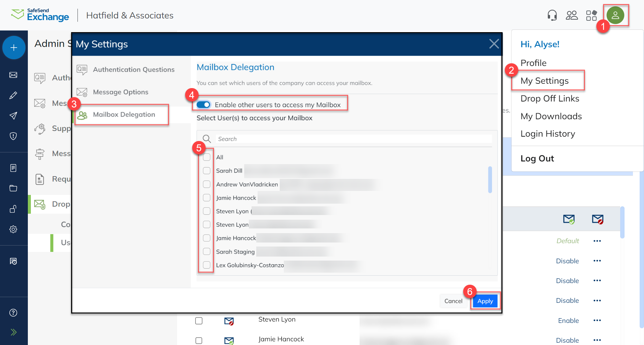Select My Downloads from profile menu

tap(551, 116)
